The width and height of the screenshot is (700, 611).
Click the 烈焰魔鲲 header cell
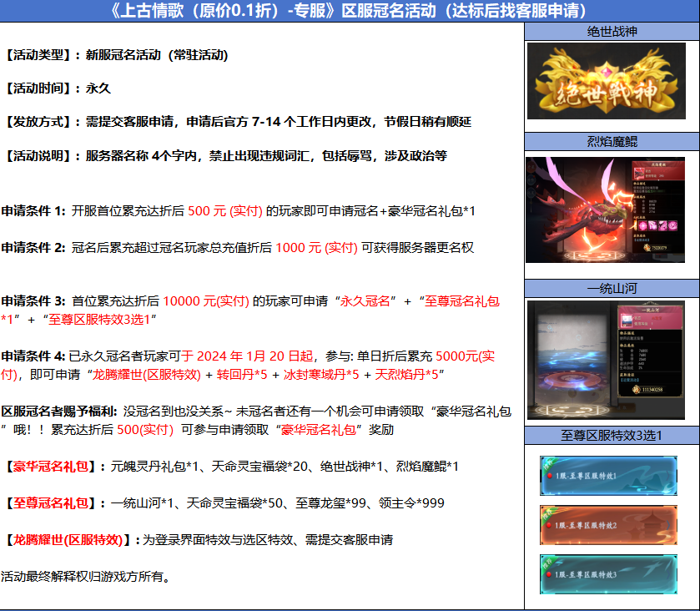coord(612,141)
